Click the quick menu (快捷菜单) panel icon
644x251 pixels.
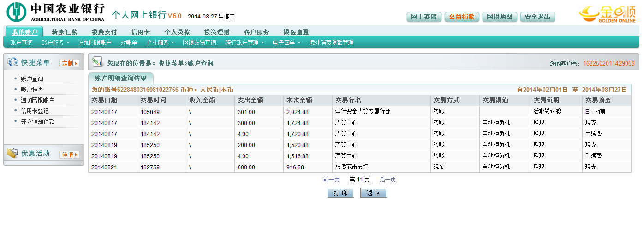[12, 62]
